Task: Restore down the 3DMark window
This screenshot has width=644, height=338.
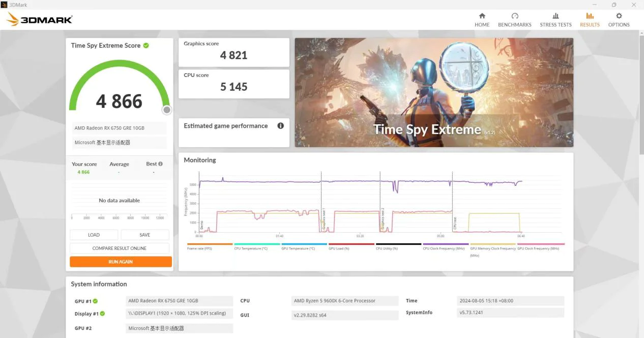Action: pyautogui.click(x=613, y=5)
